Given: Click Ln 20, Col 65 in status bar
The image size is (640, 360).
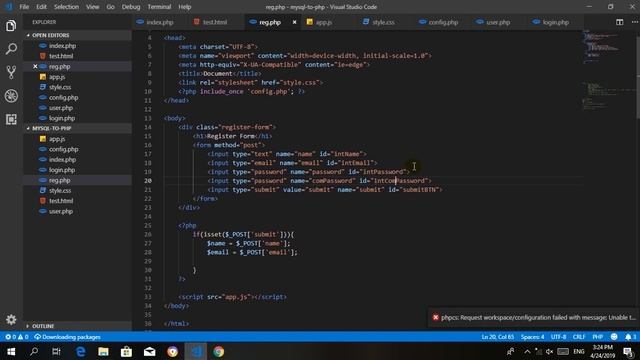Looking at the screenshot, I should pyautogui.click(x=497, y=337).
